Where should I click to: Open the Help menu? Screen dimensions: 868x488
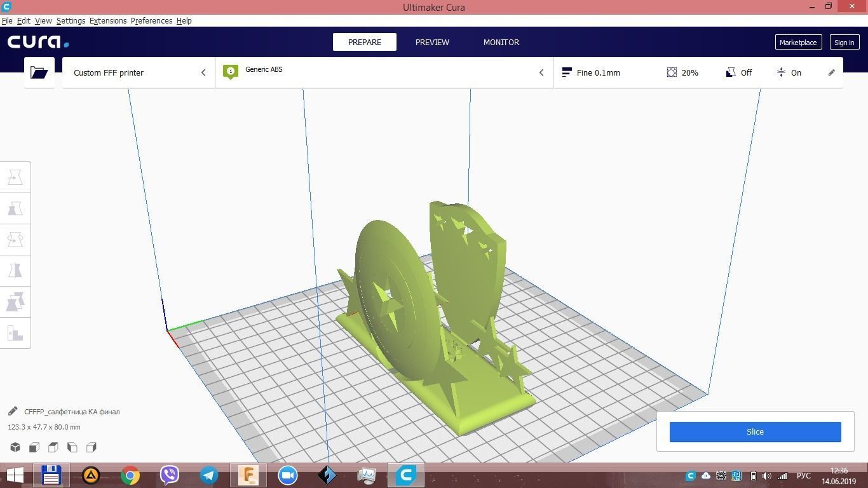tap(184, 20)
